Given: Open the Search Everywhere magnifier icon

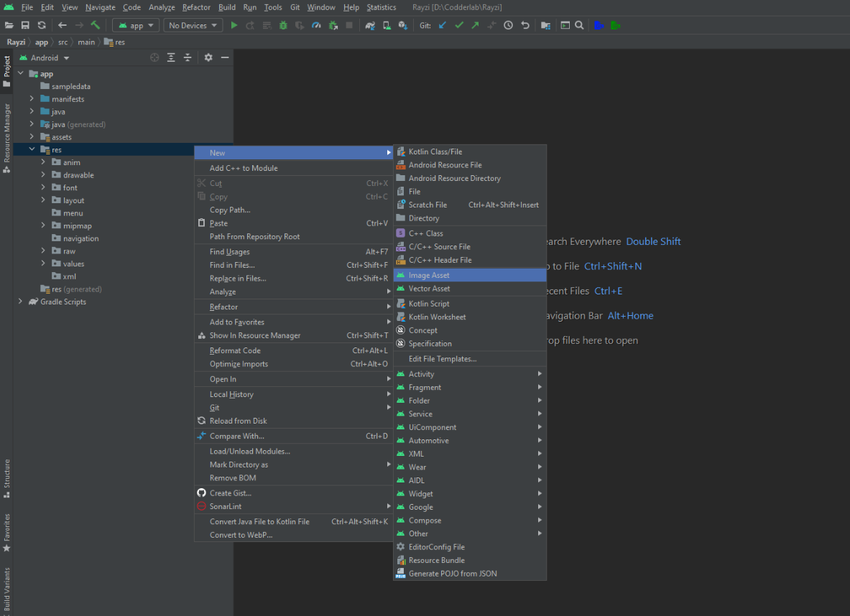Looking at the screenshot, I should [579, 25].
